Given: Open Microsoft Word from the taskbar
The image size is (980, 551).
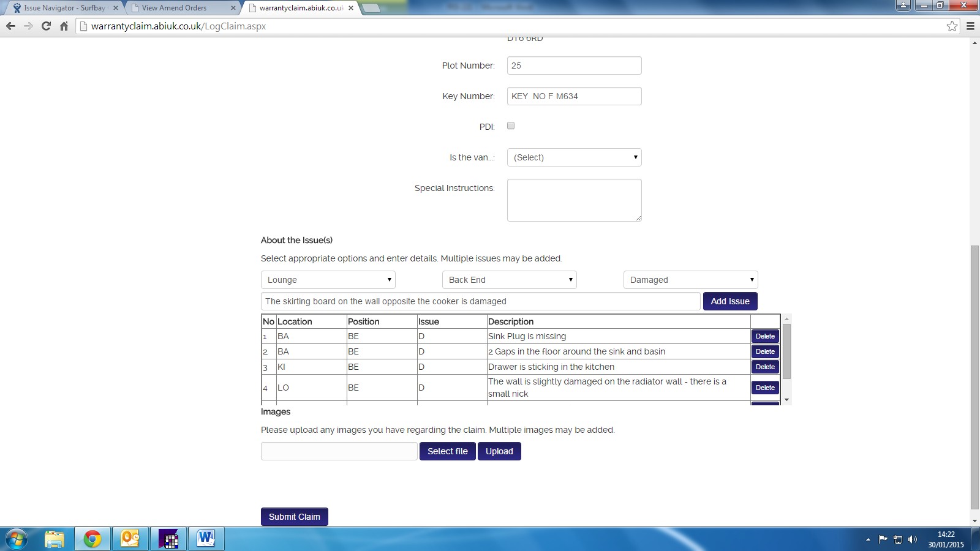Looking at the screenshot, I should [206, 539].
